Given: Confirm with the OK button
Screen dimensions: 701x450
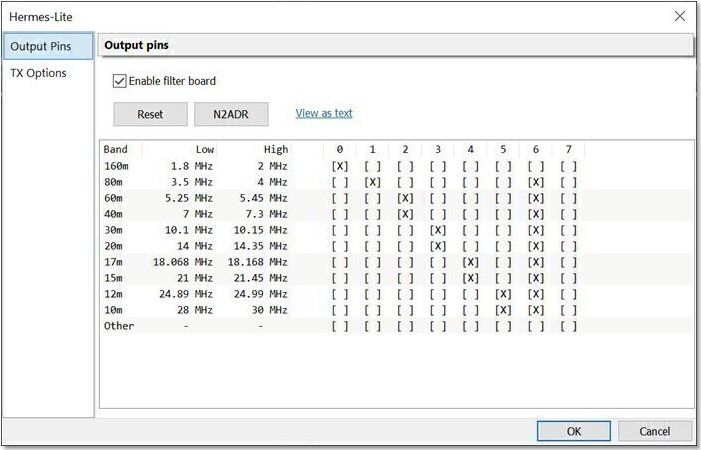Looking at the screenshot, I should tap(574, 431).
